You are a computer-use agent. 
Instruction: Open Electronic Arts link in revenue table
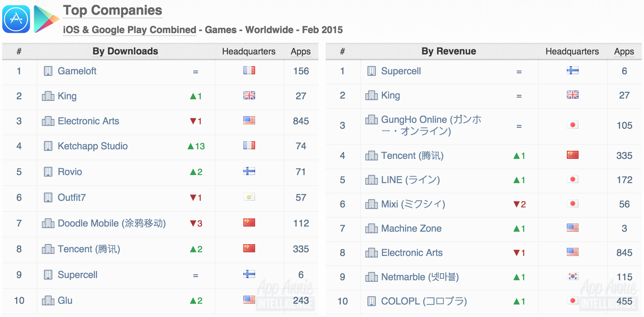(x=412, y=253)
